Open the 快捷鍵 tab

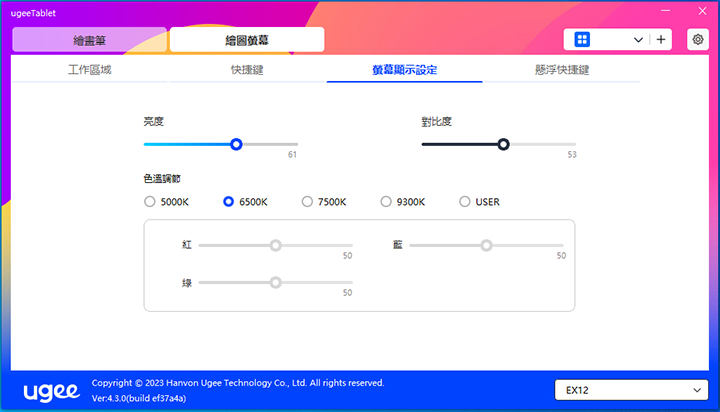pos(246,70)
